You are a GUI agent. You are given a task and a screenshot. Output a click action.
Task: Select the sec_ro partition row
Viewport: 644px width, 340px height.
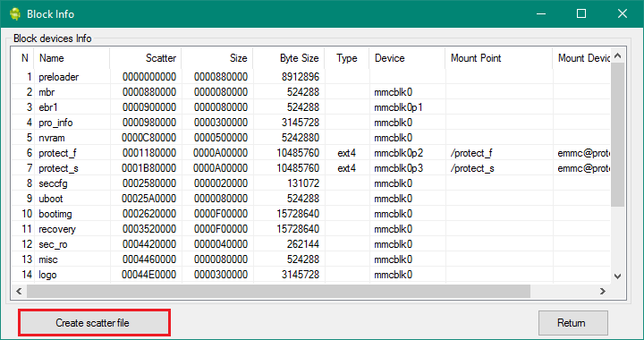311,244
